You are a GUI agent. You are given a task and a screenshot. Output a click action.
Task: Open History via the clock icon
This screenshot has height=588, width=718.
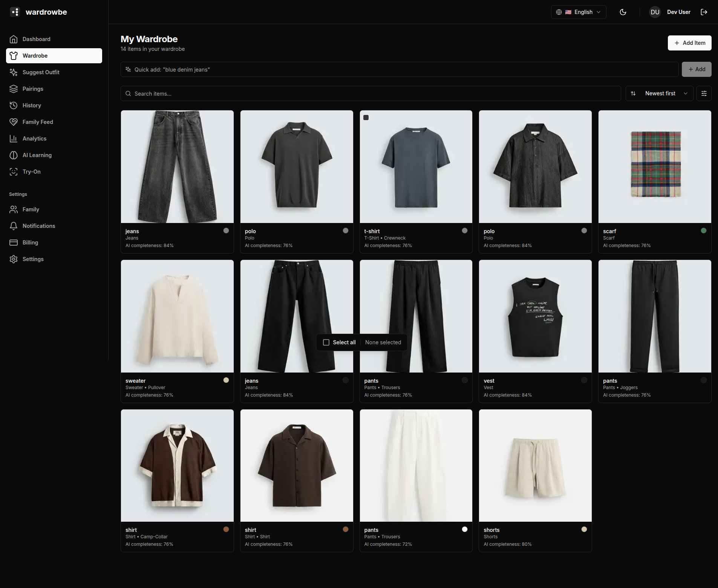click(14, 105)
